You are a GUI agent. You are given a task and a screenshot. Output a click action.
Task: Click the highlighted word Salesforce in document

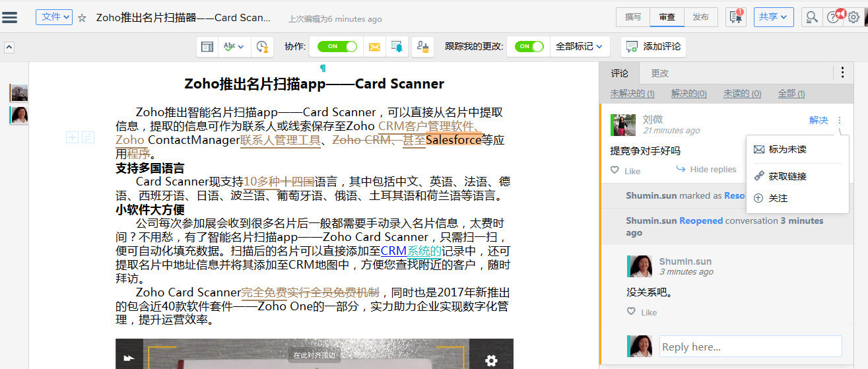[453, 140]
